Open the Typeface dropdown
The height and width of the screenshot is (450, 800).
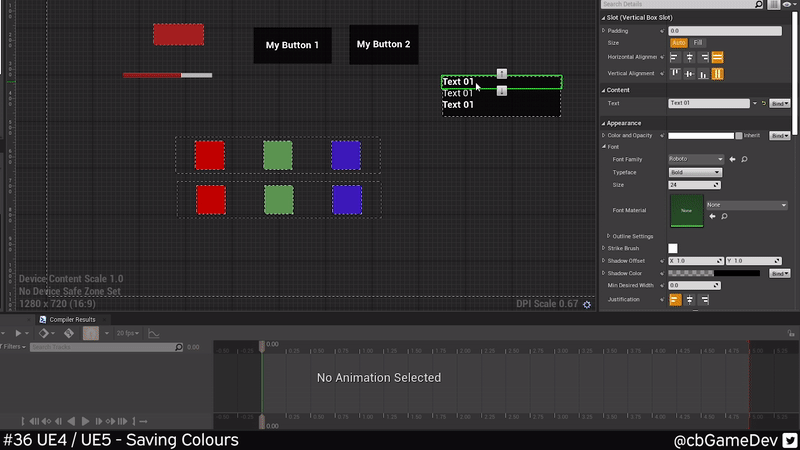coord(694,172)
